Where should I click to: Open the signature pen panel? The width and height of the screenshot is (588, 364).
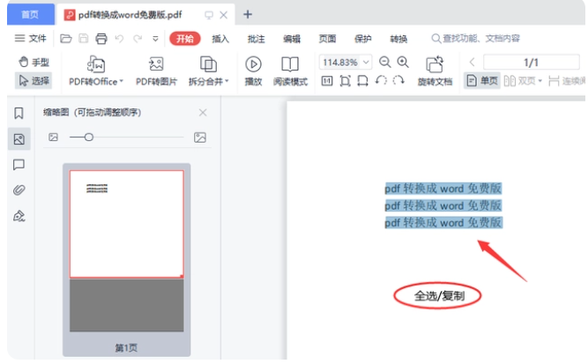tap(19, 216)
